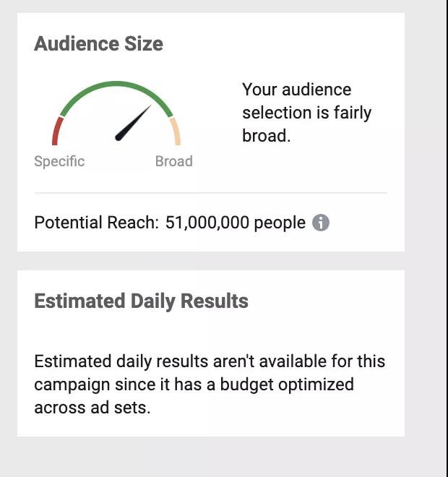Click the gray gap between the two cards

pos(210,261)
